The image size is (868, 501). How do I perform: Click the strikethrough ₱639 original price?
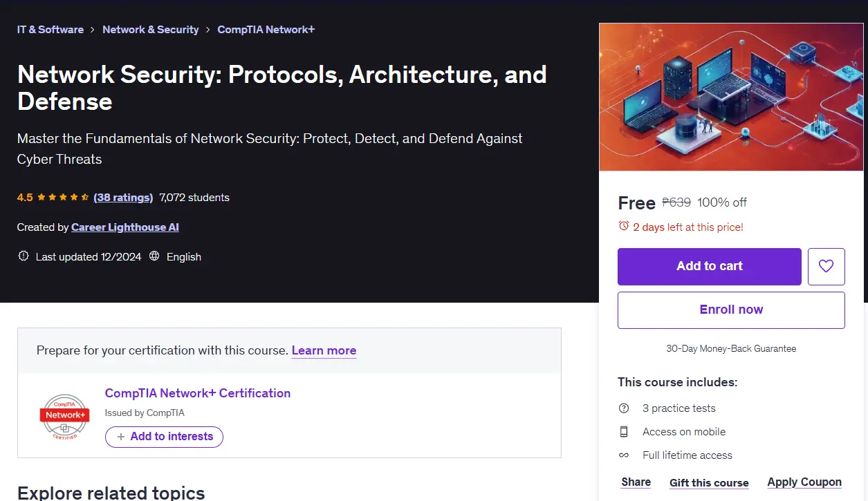pyautogui.click(x=676, y=202)
